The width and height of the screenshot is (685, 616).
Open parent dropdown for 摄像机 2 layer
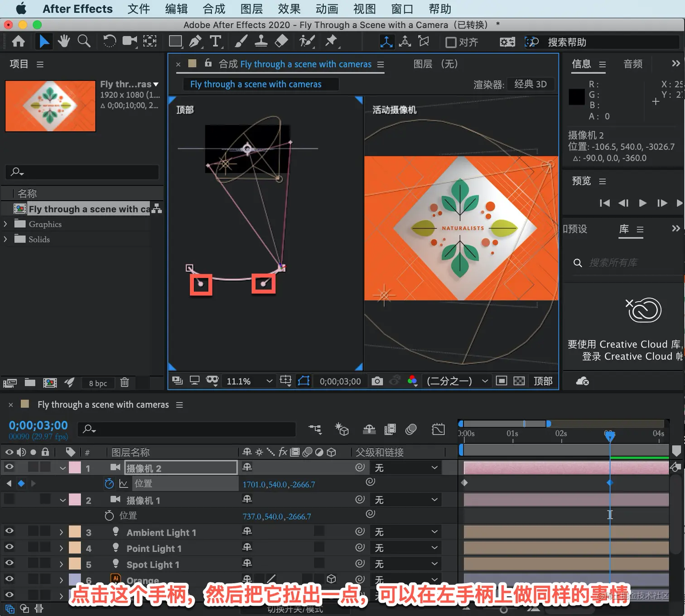(406, 467)
